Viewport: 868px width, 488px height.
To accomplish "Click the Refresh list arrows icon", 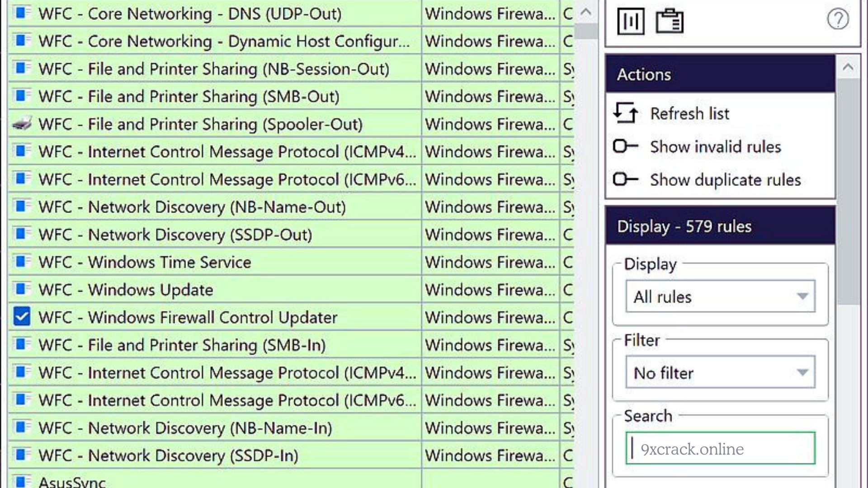I will (626, 113).
